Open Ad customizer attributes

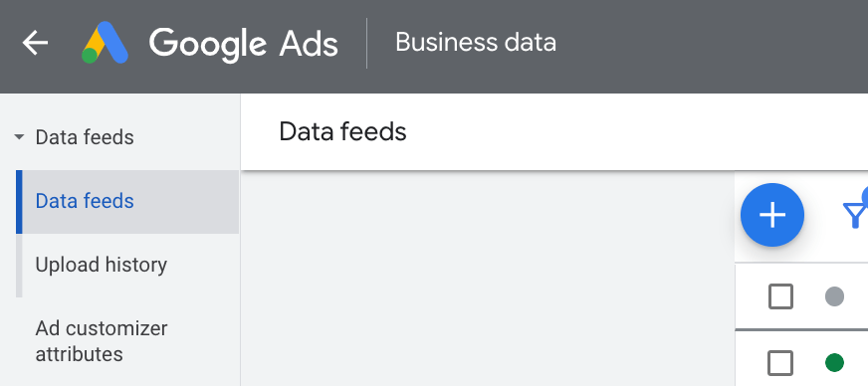[102, 341]
